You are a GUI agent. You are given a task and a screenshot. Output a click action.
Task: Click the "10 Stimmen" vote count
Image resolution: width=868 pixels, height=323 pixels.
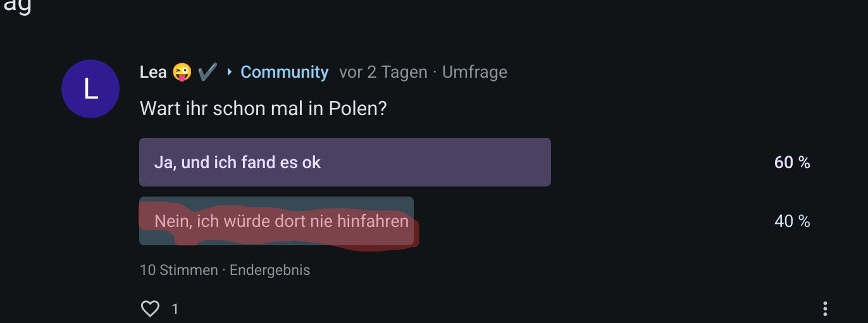tap(178, 270)
